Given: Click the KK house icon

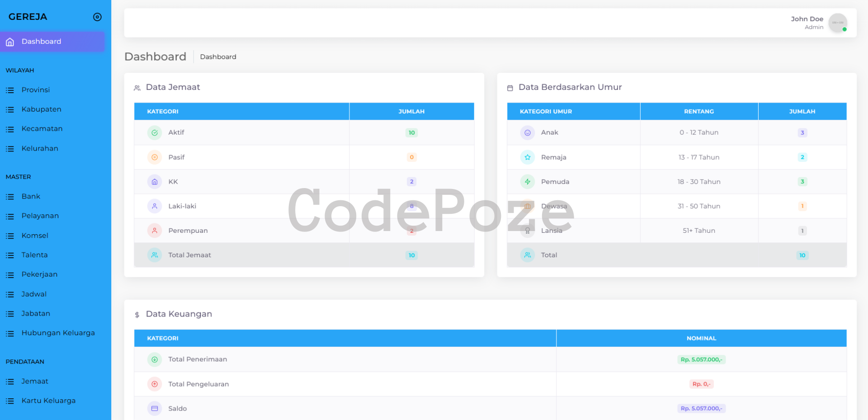Looking at the screenshot, I should 155,182.
